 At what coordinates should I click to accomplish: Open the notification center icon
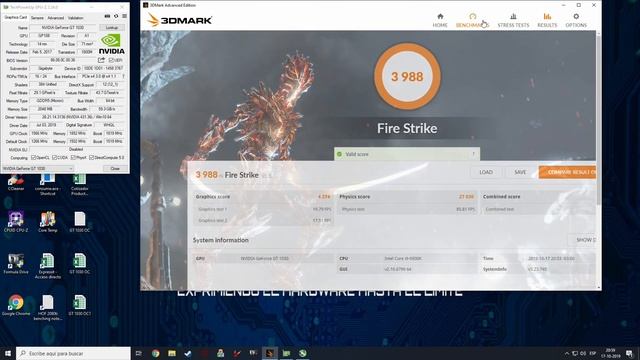pyautogui.click(x=629, y=353)
